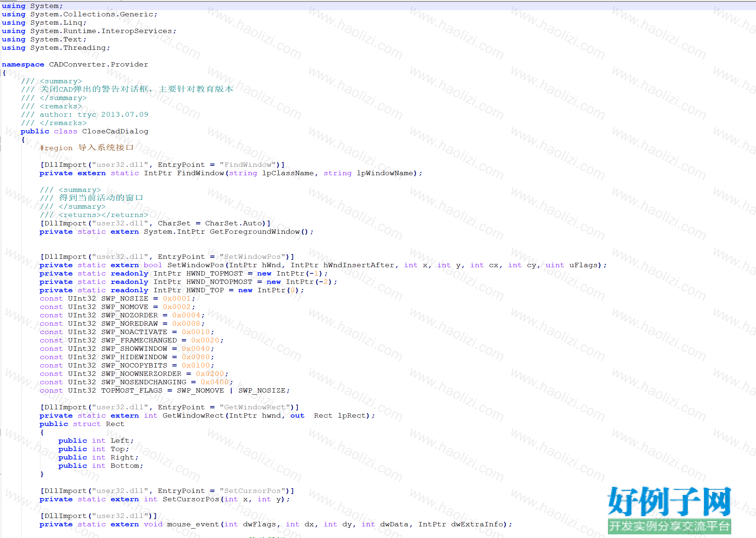The width and height of the screenshot is (756, 538).
Task: Click the DllImport attribute with "FindWindow"
Action: (163, 165)
